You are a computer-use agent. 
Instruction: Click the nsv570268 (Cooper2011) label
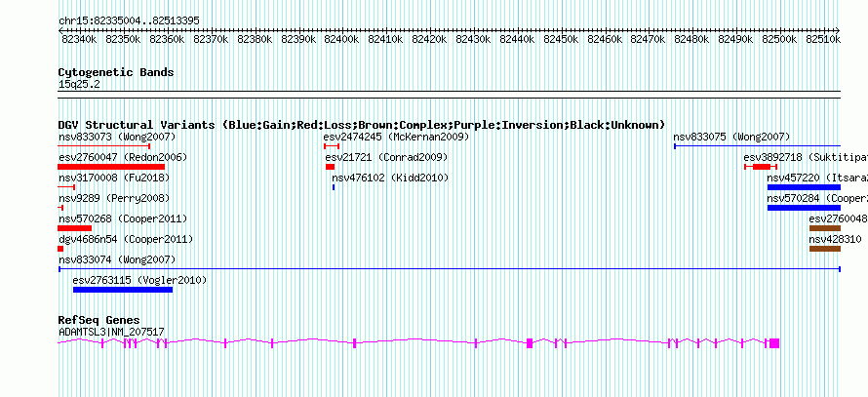[x=123, y=218]
